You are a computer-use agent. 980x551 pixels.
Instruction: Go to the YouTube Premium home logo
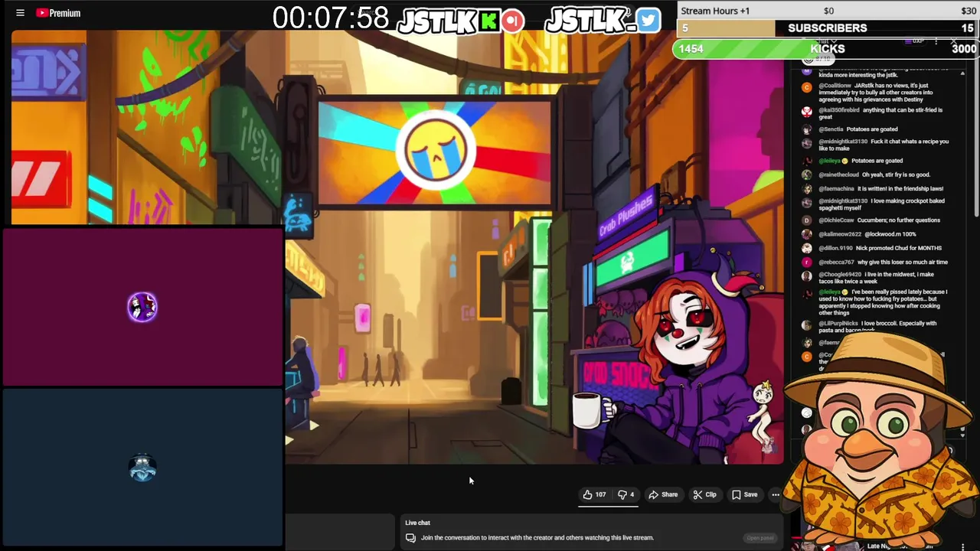tap(58, 13)
